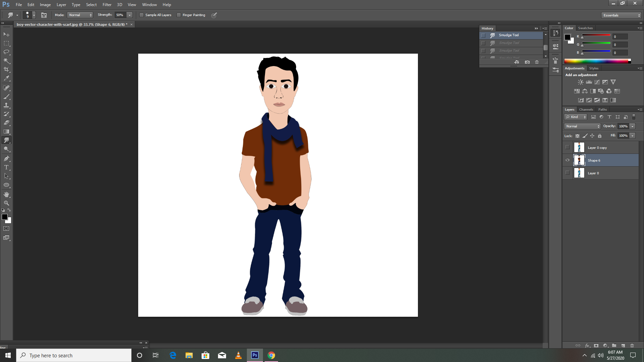Open the layer blend mode dropdown

tap(583, 126)
